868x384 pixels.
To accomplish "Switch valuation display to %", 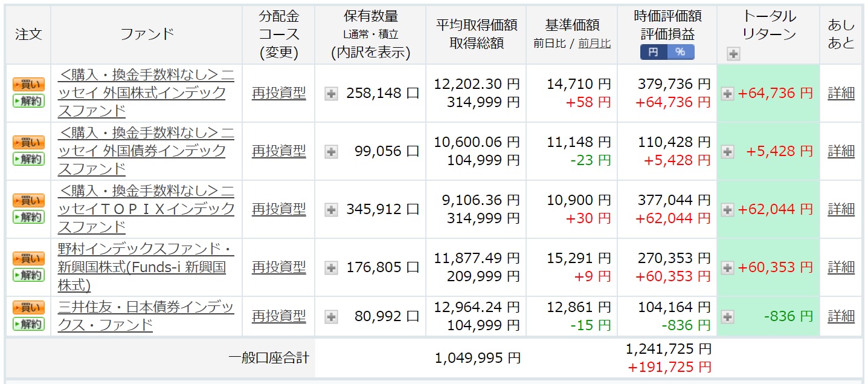I will click(680, 52).
